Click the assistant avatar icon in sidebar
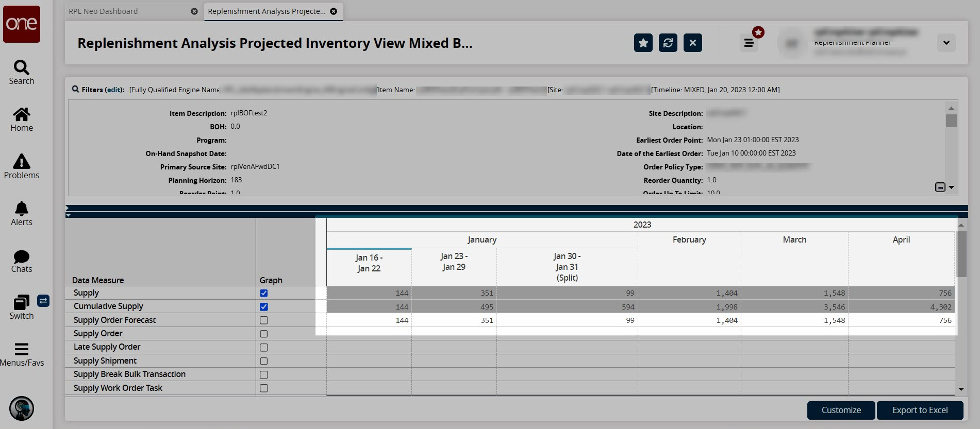This screenshot has width=980, height=429. pos(22,409)
